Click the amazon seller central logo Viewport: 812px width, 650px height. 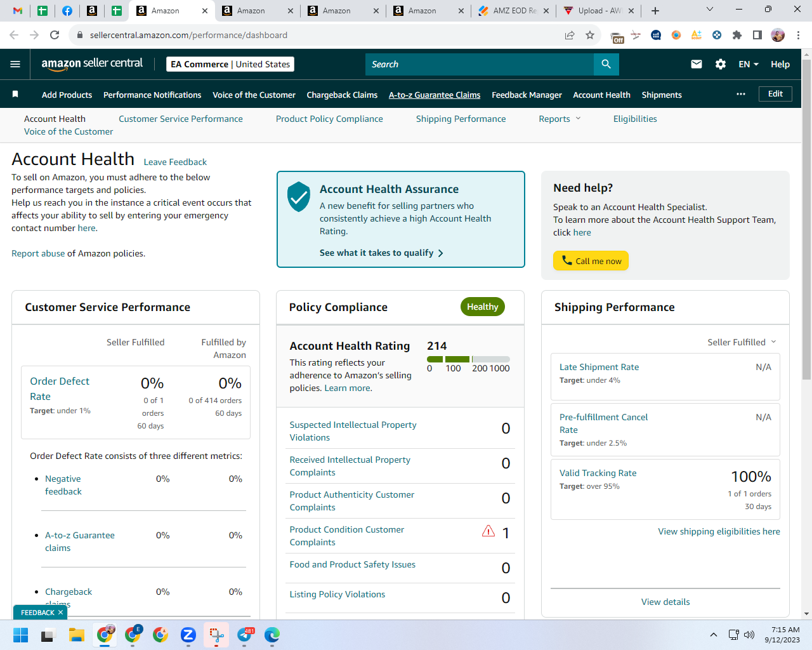[92, 63]
